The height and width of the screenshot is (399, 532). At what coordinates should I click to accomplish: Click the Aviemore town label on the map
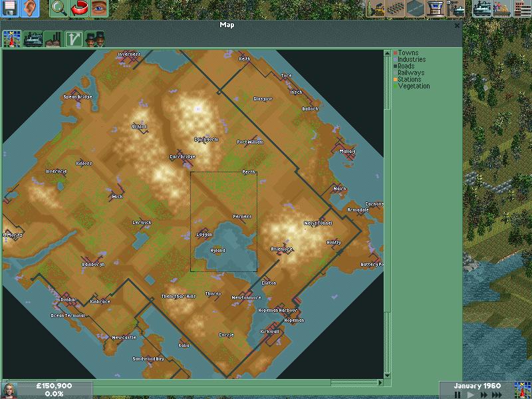[x=281, y=249]
